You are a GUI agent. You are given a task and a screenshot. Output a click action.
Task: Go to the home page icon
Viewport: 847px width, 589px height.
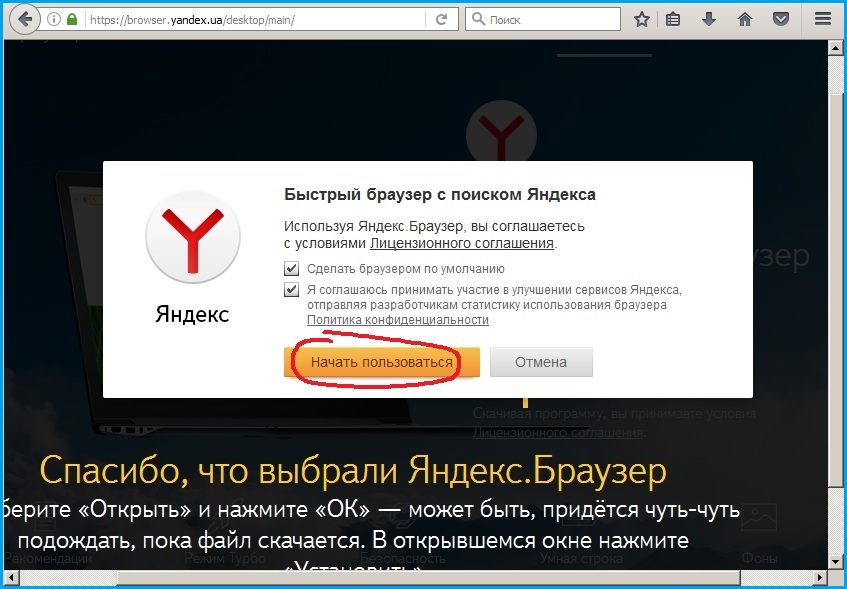(745, 19)
